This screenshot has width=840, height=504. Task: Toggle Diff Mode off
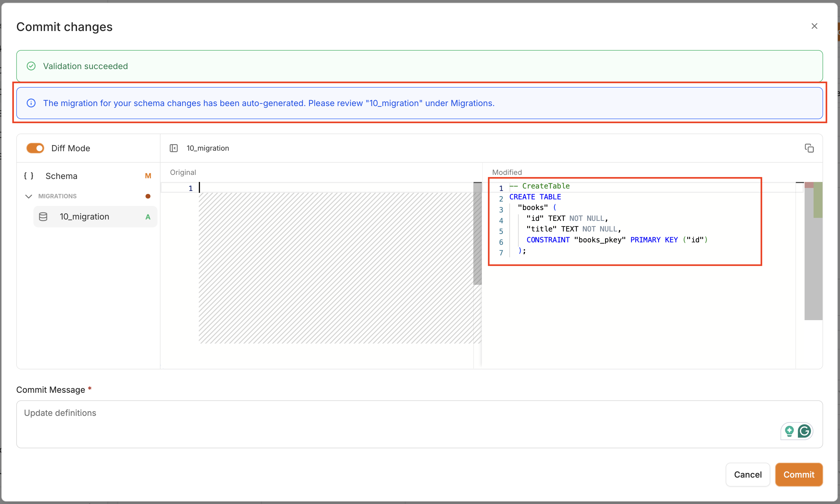point(35,148)
